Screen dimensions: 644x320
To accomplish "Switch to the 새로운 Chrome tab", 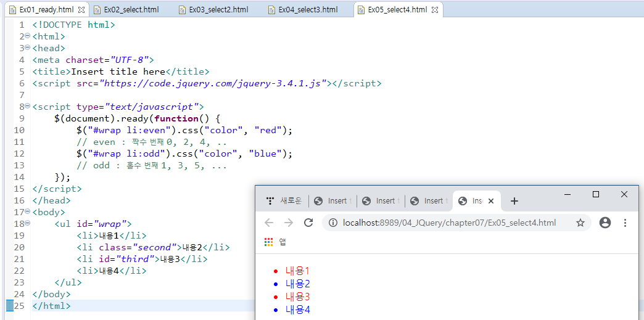I will click(x=284, y=201).
